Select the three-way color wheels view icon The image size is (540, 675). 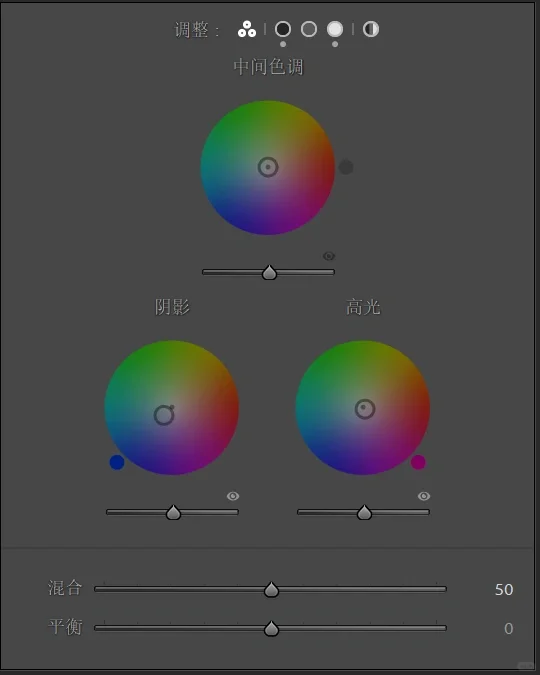[247, 29]
